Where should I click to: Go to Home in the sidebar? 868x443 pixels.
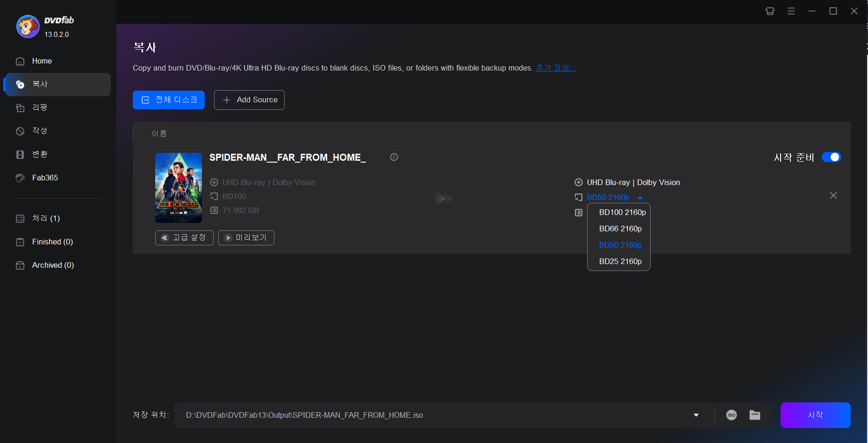click(x=58, y=61)
